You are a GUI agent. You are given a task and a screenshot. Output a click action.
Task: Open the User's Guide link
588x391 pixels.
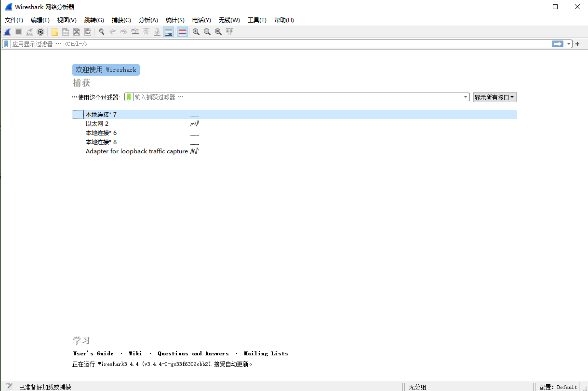coord(94,353)
